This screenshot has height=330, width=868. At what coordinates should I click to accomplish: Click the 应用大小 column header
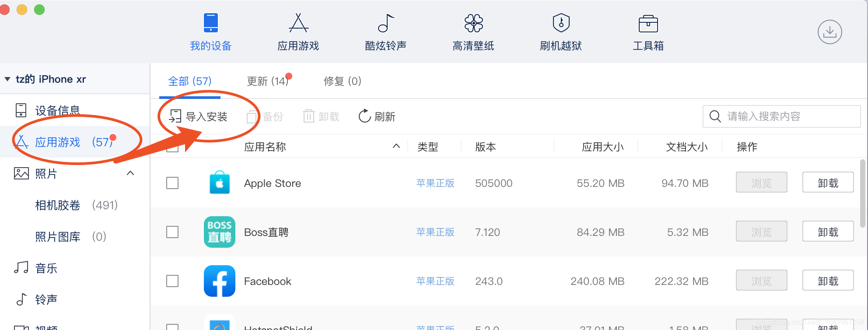[x=603, y=147]
